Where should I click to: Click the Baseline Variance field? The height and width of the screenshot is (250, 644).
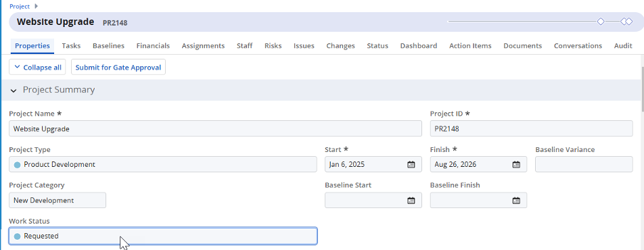pos(584,164)
